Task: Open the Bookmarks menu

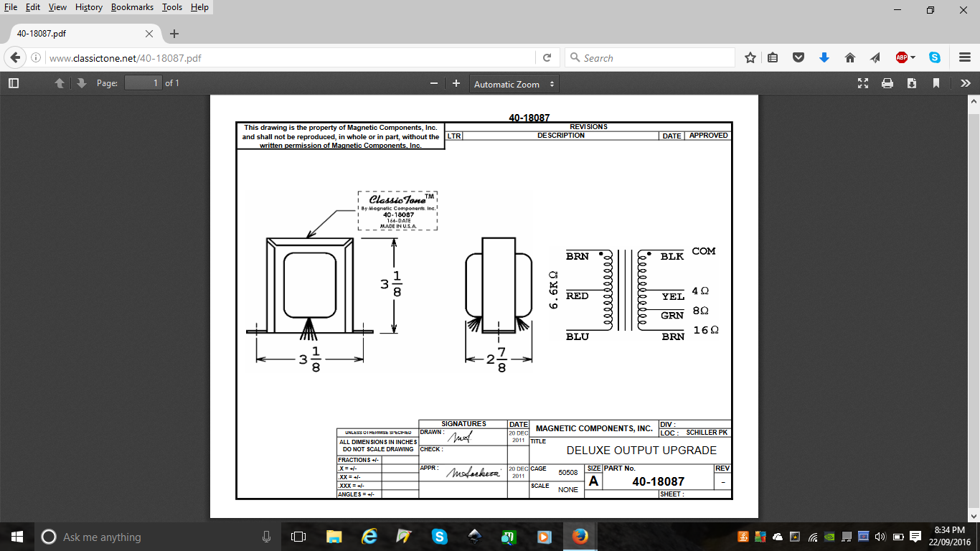Action: 132,7
